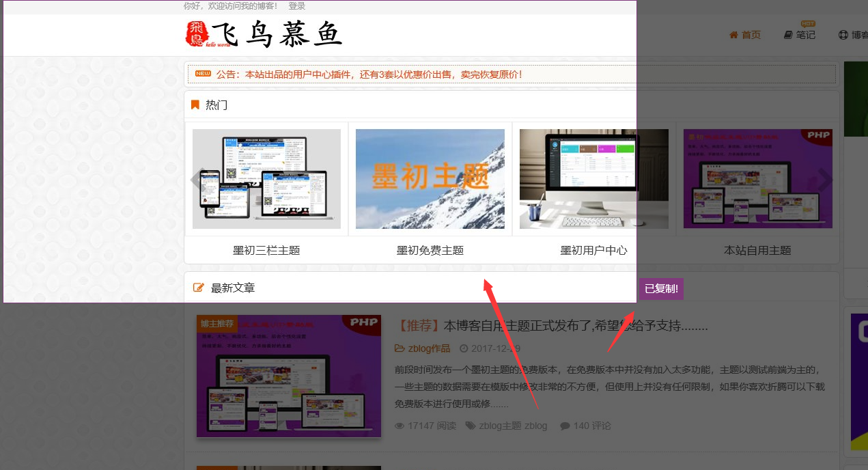Click the clock icon next to the 2017 date

(x=463, y=348)
